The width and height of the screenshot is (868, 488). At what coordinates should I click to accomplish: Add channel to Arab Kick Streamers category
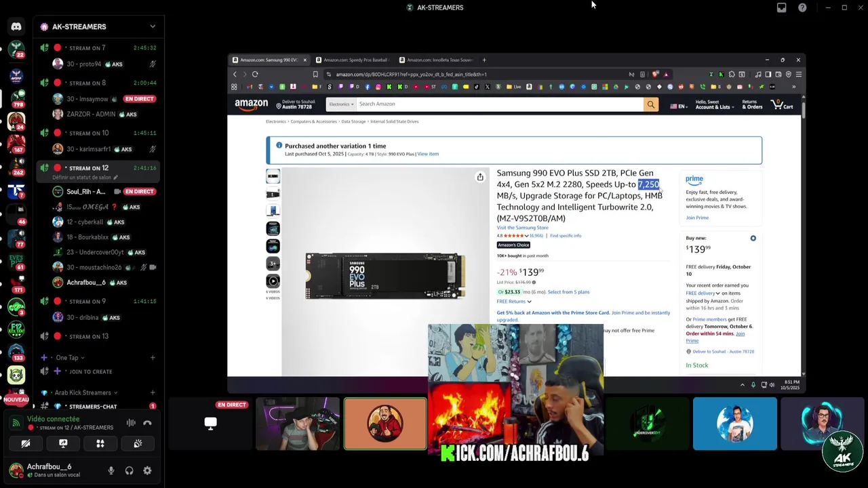click(153, 392)
